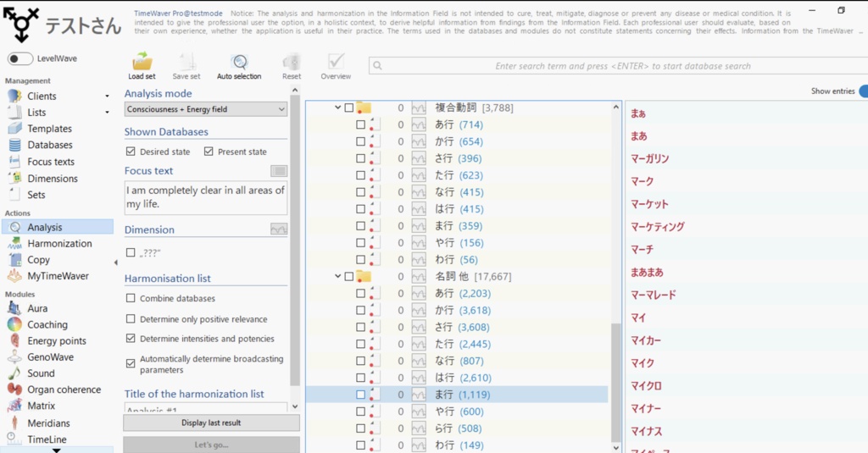Click the Organ coherence icon
The height and width of the screenshot is (453, 868).
[15, 389]
